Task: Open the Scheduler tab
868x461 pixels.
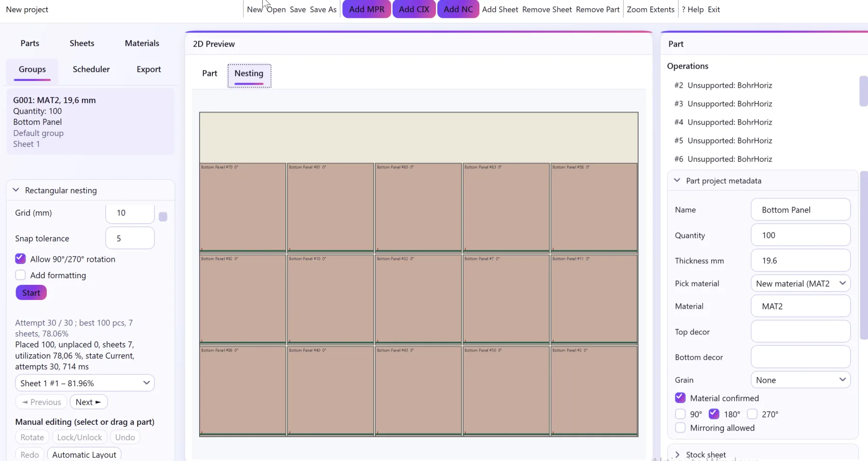Action: point(91,69)
